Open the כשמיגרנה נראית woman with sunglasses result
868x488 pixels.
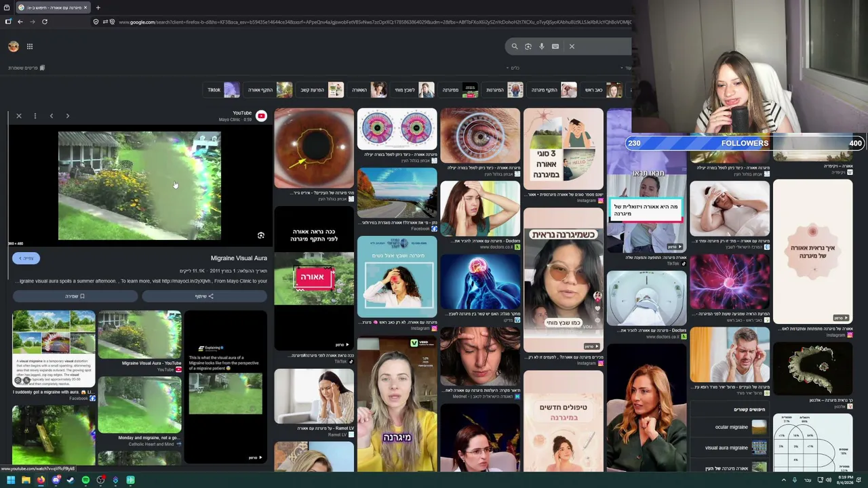563,280
